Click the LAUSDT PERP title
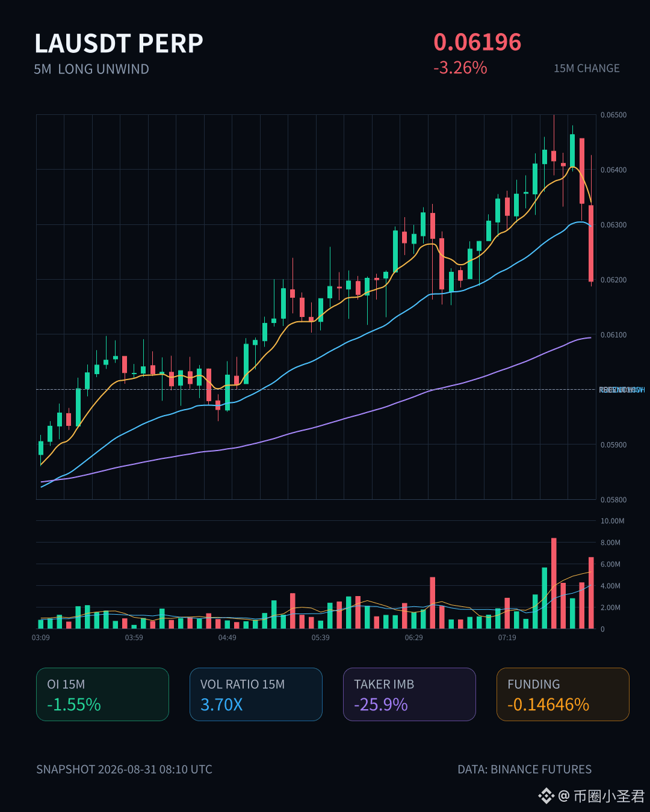 (119, 44)
